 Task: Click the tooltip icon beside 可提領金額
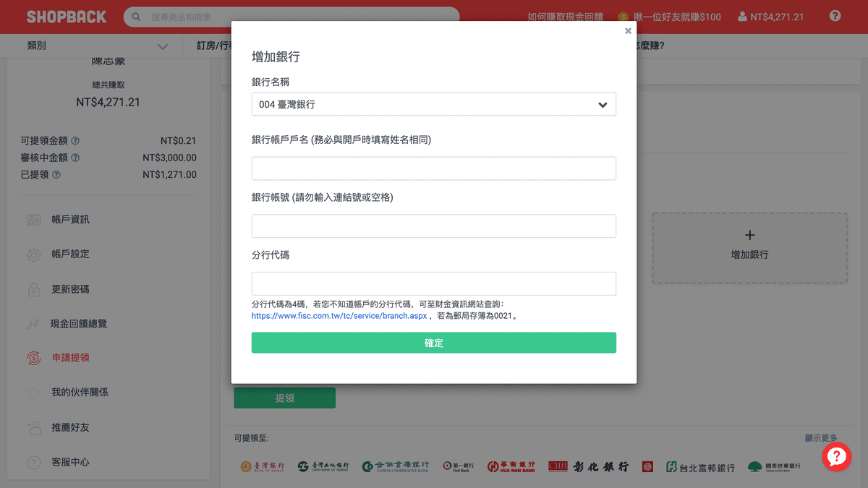click(75, 140)
